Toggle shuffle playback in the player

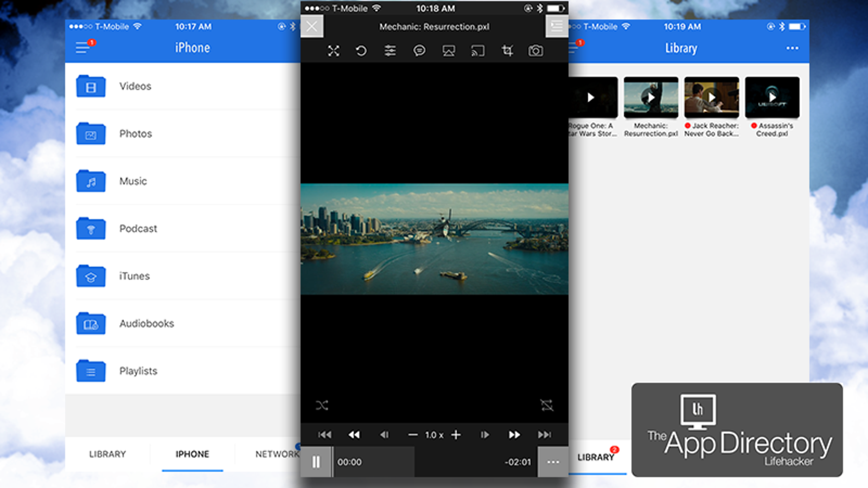point(322,405)
